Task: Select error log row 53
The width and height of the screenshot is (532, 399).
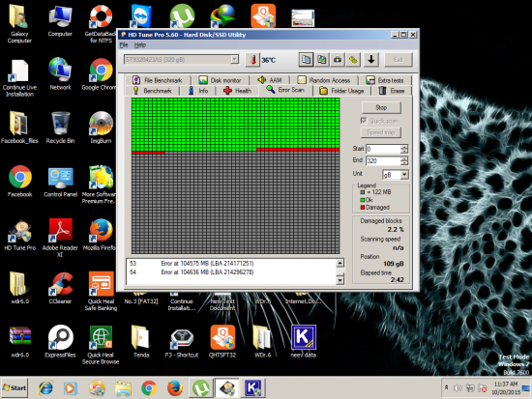Action: click(x=231, y=264)
